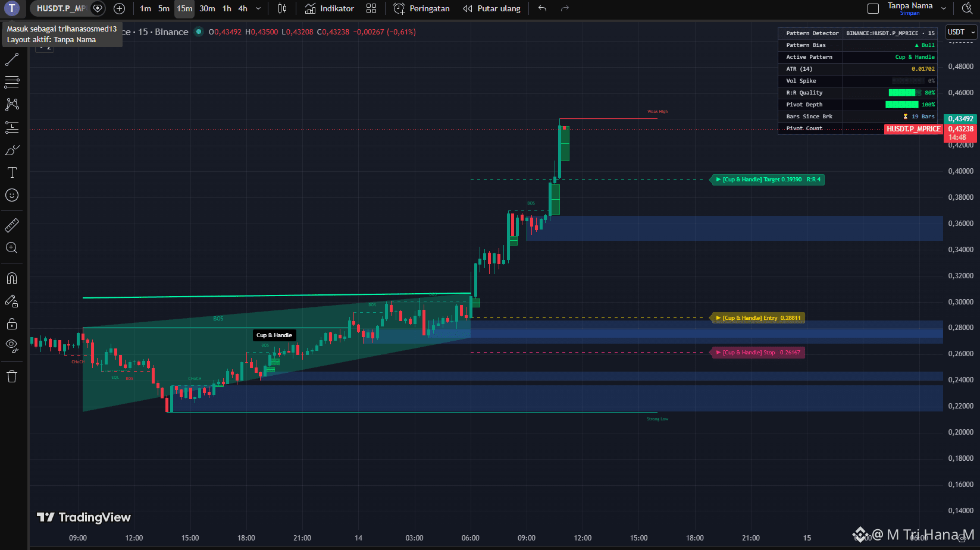Start Putar ulang bar replay
The width and height of the screenshot is (980, 550).
tap(491, 8)
